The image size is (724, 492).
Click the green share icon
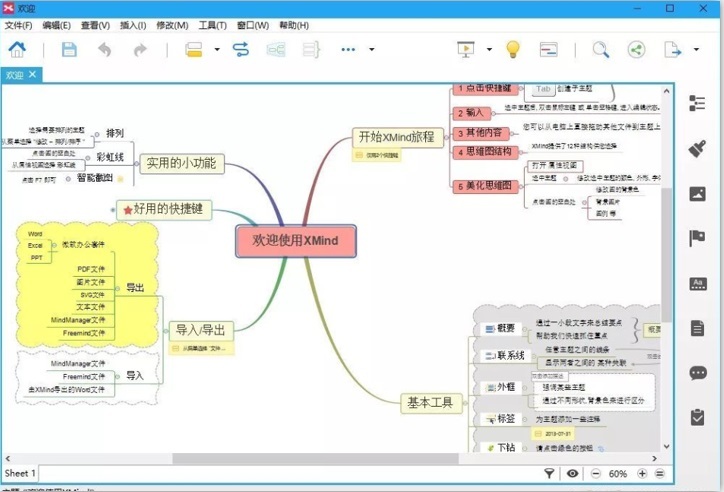(637, 49)
